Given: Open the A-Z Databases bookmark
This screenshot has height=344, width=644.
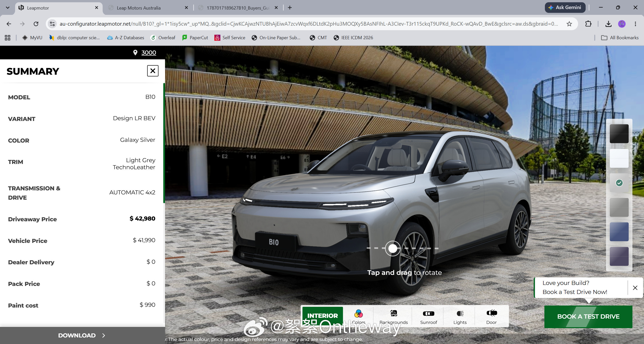Looking at the screenshot, I should 126,38.
